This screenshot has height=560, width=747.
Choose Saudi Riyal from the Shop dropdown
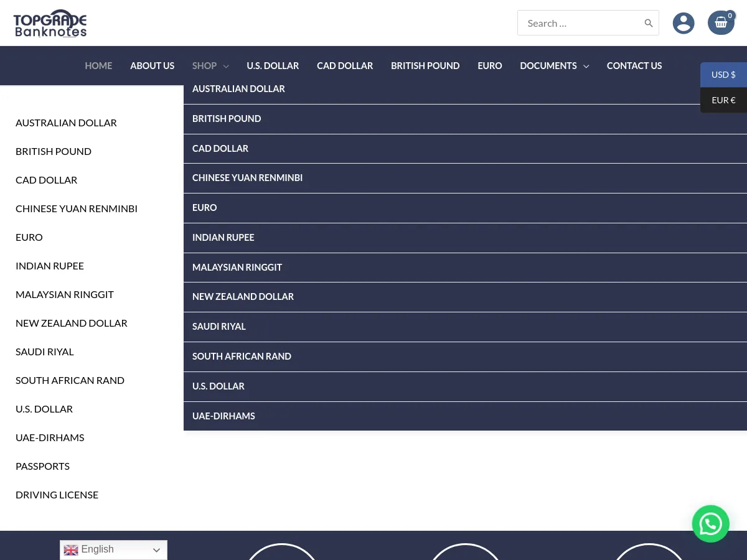219,327
